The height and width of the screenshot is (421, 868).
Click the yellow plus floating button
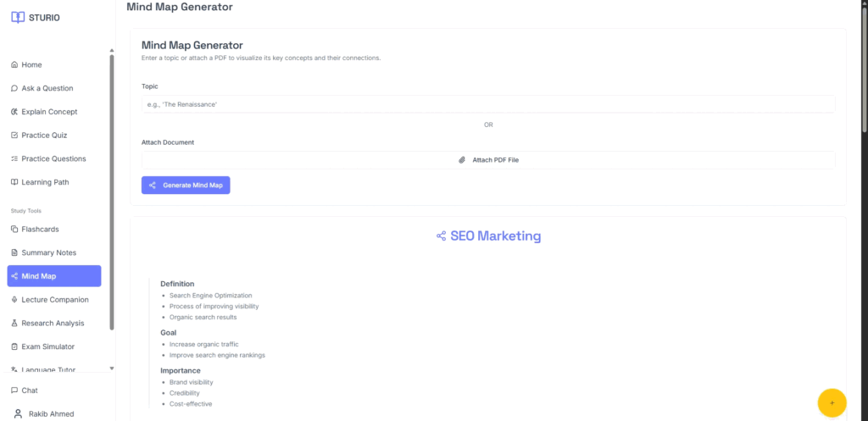[832, 402]
